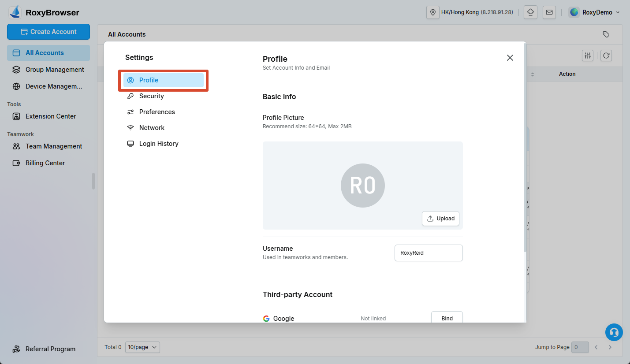Screen dimensions: 630x364
Task: Open Device Management in the sidebar
Action: pyautogui.click(x=48, y=86)
